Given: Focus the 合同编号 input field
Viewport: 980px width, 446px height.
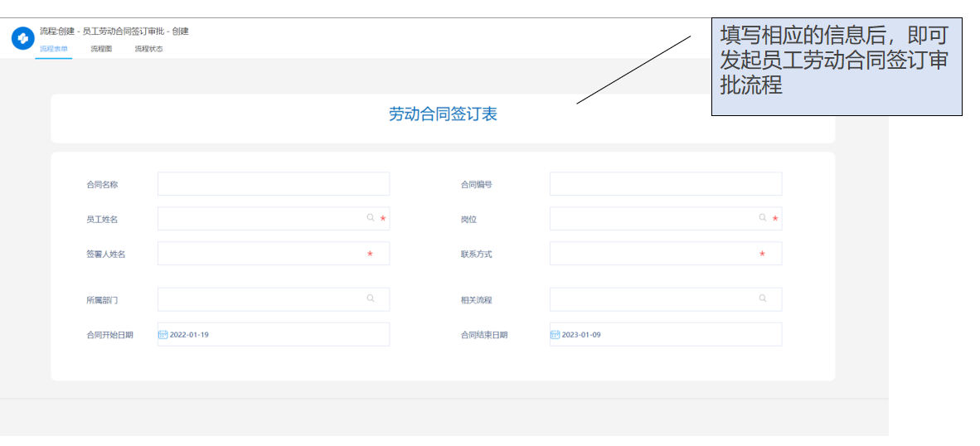Looking at the screenshot, I should [666, 184].
